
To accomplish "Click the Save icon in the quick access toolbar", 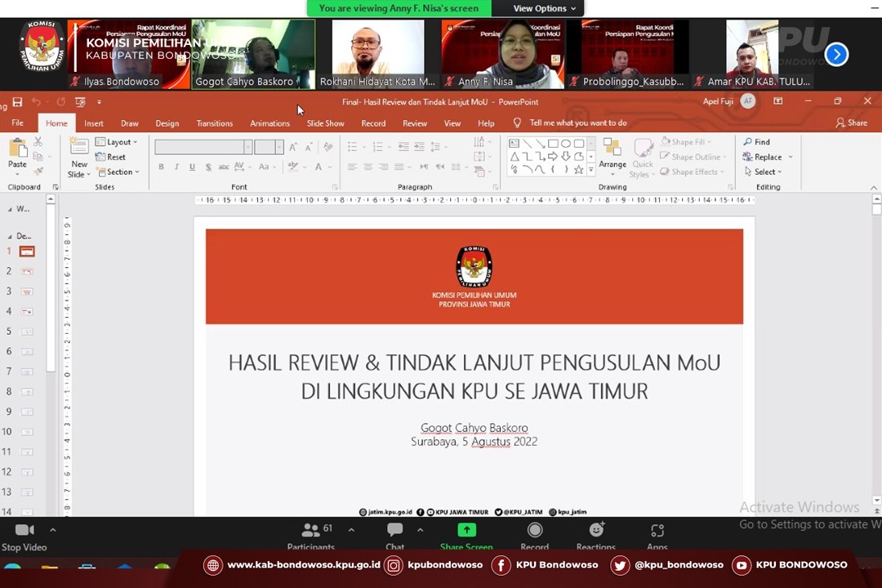I will click(x=17, y=102).
